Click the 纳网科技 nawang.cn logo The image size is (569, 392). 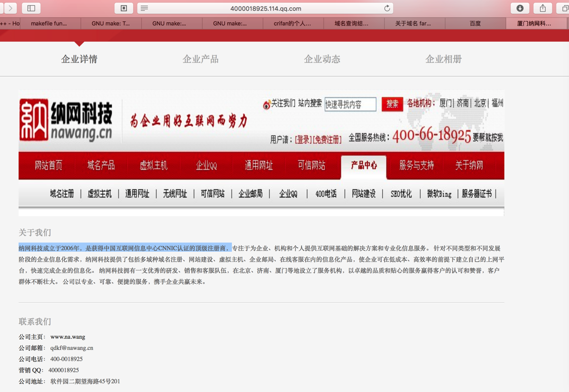(x=66, y=120)
